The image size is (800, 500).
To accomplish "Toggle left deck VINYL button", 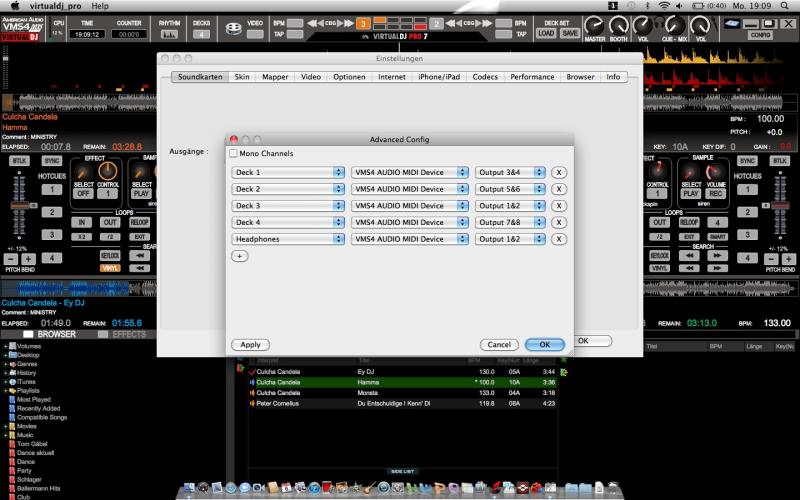I will [110, 268].
